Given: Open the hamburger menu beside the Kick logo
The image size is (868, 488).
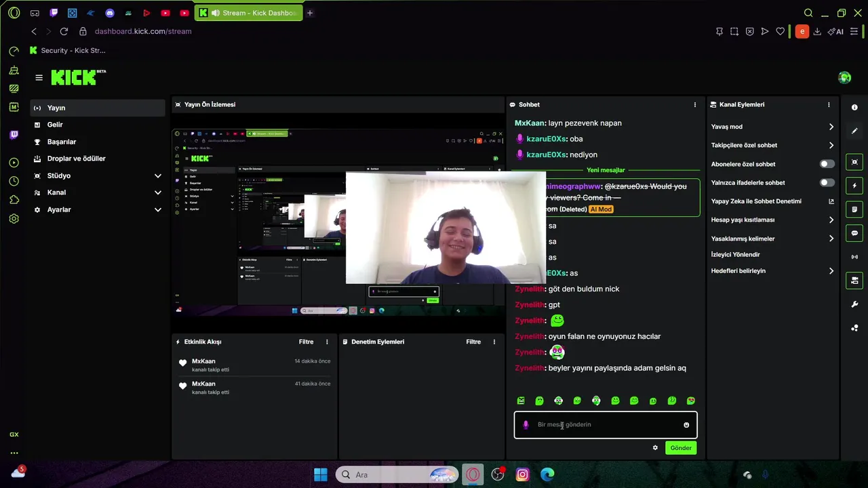Looking at the screenshot, I should click(x=39, y=78).
